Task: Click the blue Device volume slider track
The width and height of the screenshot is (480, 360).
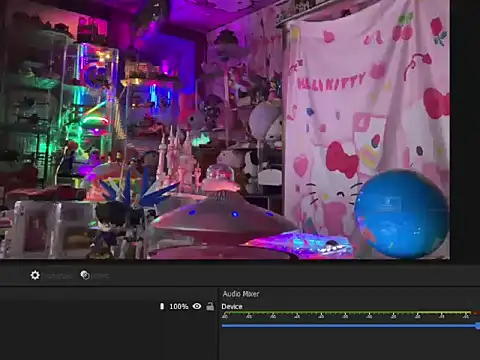Action: [349, 326]
